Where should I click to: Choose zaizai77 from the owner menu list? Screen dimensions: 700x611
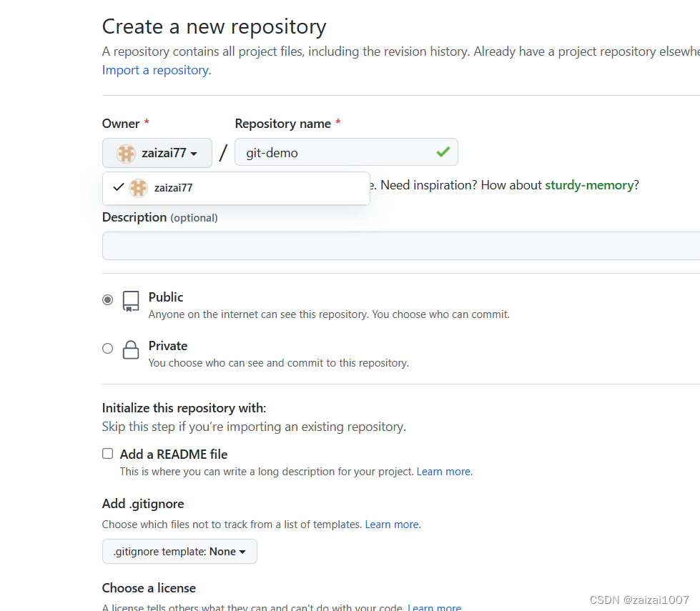point(236,188)
